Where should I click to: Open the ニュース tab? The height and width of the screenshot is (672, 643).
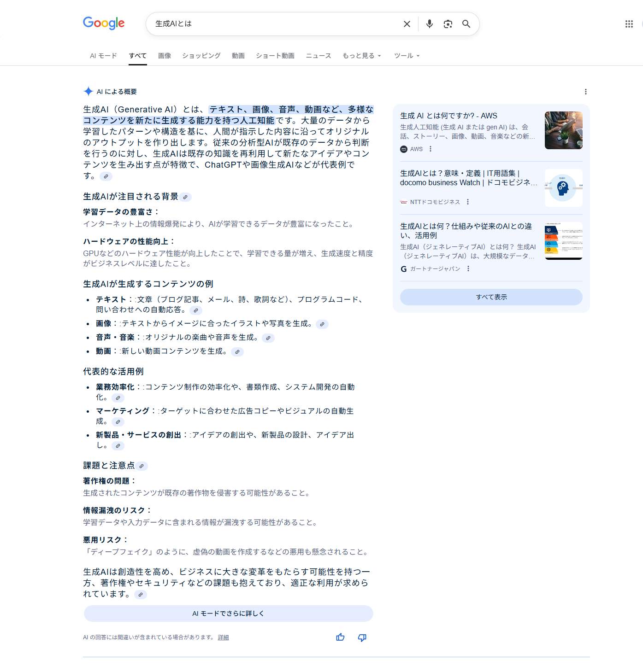[319, 56]
